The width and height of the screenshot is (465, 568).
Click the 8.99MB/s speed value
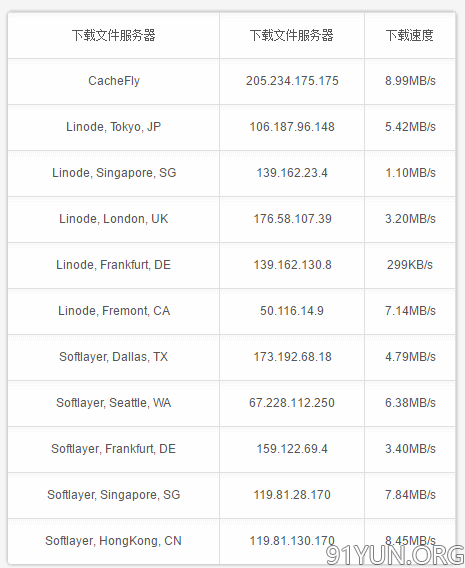tap(410, 81)
